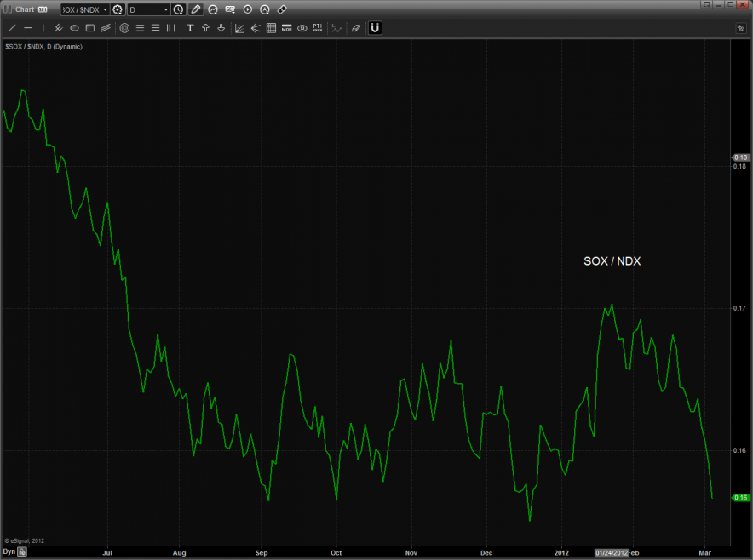Open the Chart window menu

pos(25,9)
